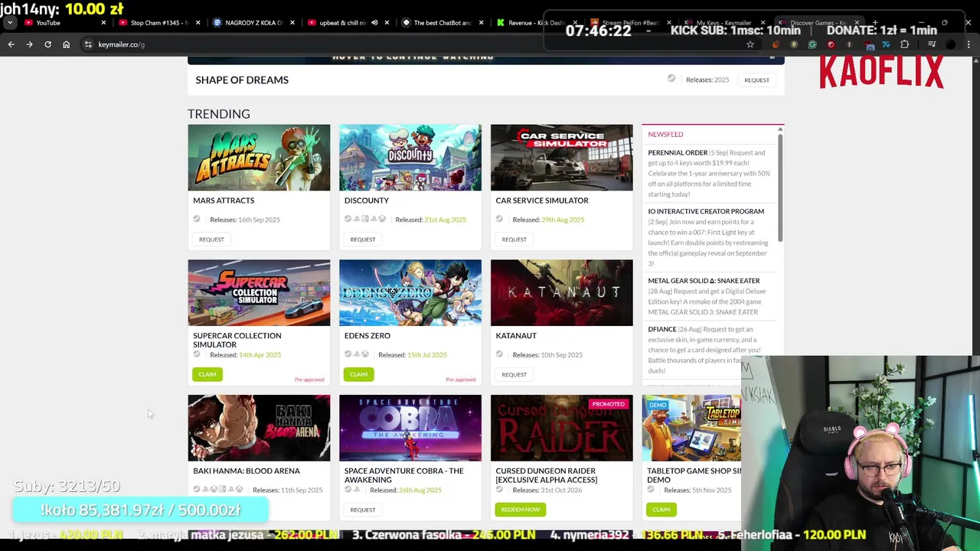Image resolution: width=980 pixels, height=551 pixels.
Task: Click the Steam platform icon beside Shape of Dreams
Action: pyautogui.click(x=671, y=78)
